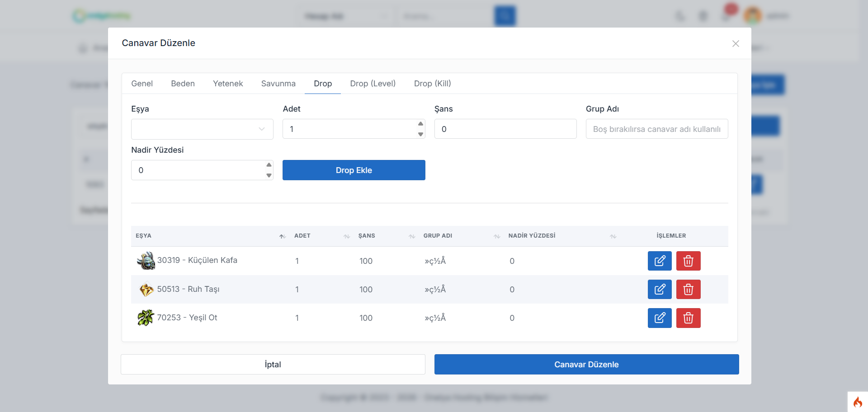Click the "70253 - Yeşil Ot" text
This screenshot has height=412, width=868.
[187, 318]
